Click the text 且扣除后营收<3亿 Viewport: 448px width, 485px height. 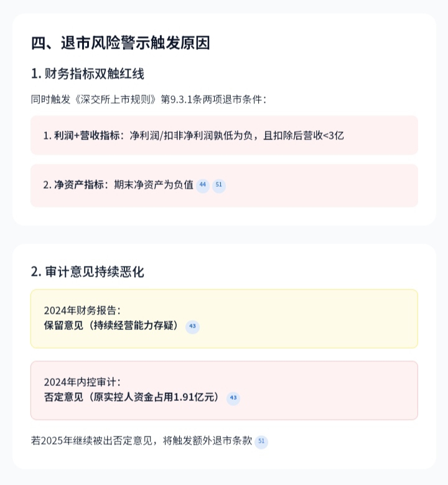304,135
